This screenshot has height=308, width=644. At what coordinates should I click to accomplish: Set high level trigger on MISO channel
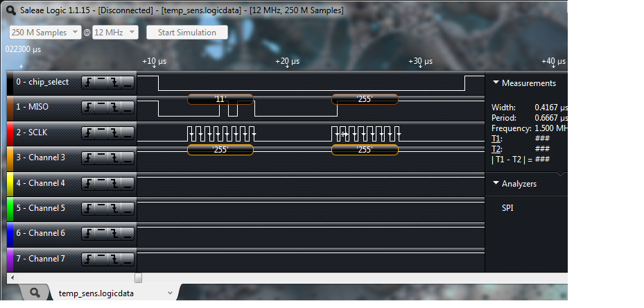click(101, 108)
